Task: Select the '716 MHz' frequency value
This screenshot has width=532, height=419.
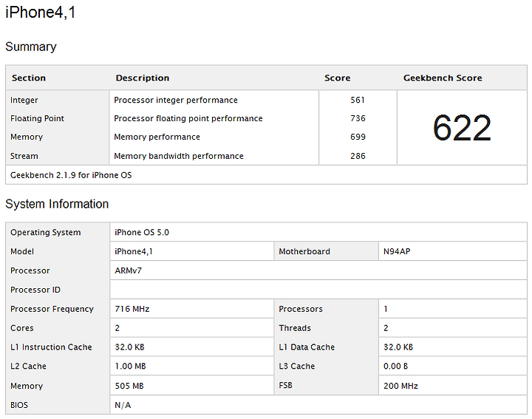Action: point(132,309)
